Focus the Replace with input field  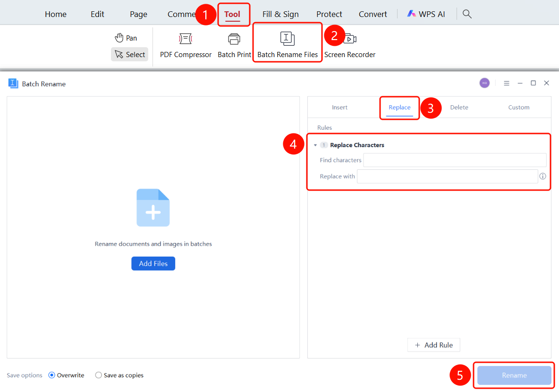pos(448,176)
